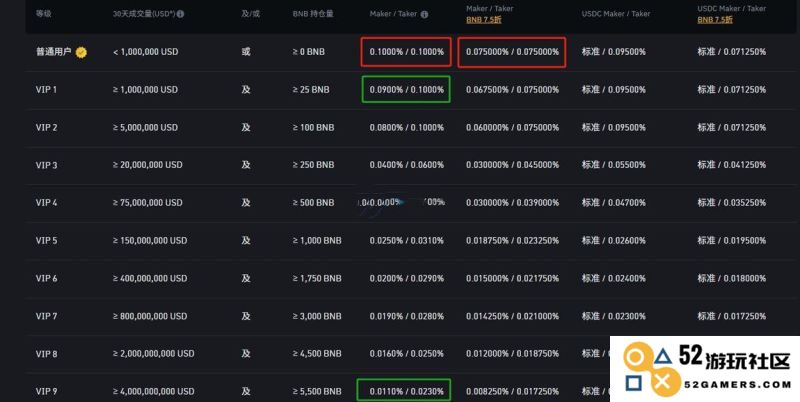Select the VIP 1 level label
Viewport: 800px width, 402px height.
pos(46,89)
